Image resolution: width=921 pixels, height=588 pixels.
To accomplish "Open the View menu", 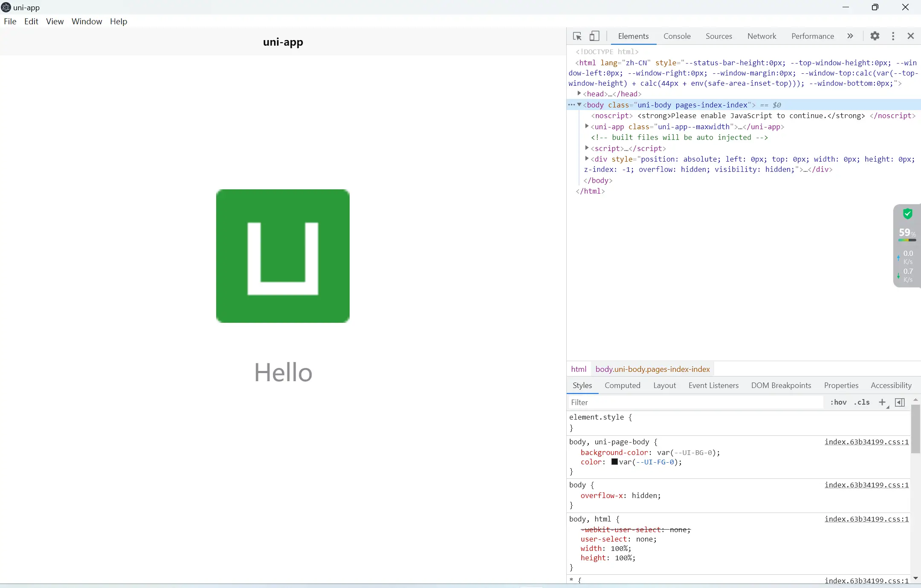I will pos(55,21).
